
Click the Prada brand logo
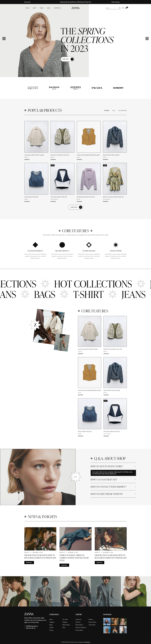coord(97,88)
